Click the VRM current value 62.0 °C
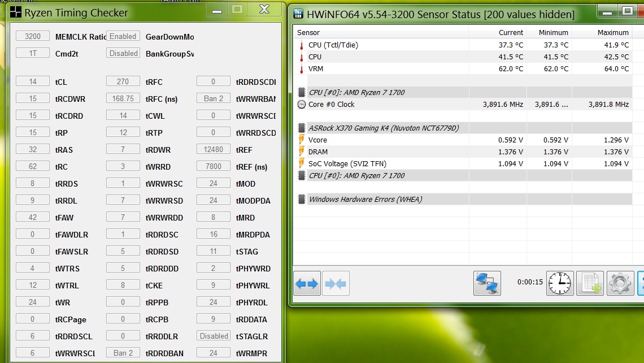Screen dimensions: 644x363 pos(511,68)
